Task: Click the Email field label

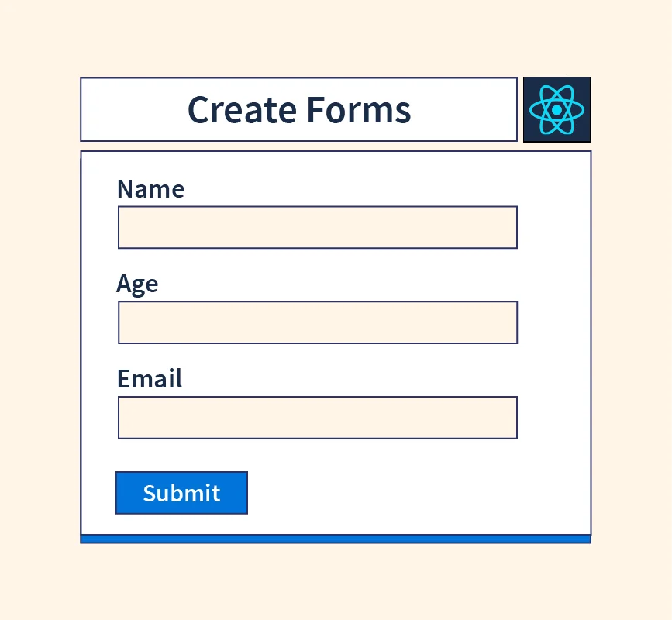Action: [x=150, y=379]
